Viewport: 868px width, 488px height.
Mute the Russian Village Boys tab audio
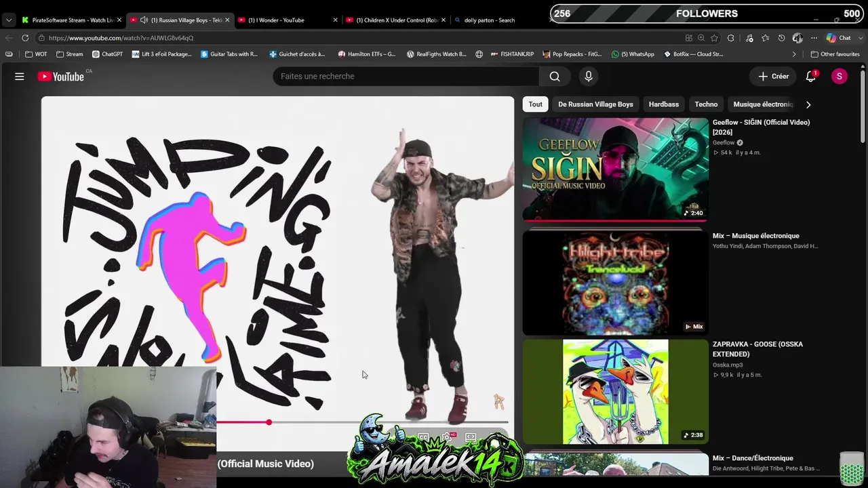point(144,20)
